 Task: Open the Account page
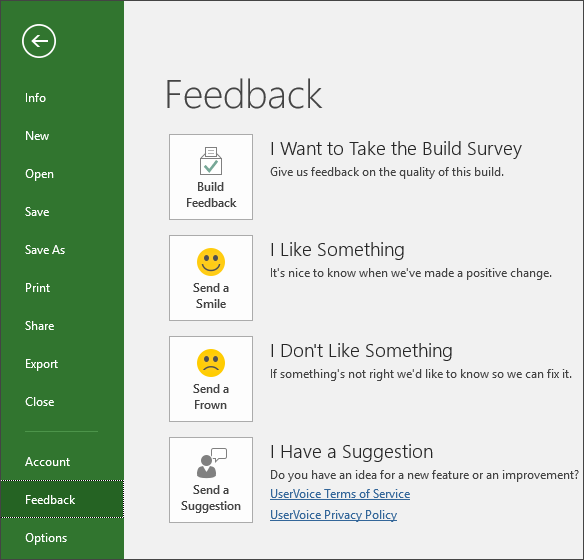[x=47, y=462]
